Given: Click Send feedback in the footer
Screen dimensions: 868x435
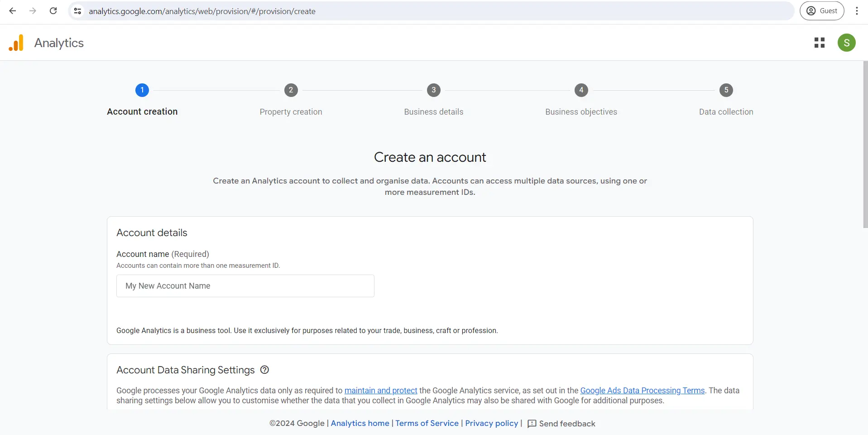Looking at the screenshot, I should [561, 424].
